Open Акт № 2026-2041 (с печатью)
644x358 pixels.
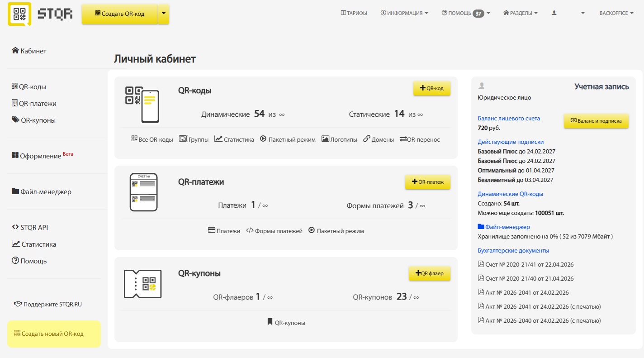[540, 306]
